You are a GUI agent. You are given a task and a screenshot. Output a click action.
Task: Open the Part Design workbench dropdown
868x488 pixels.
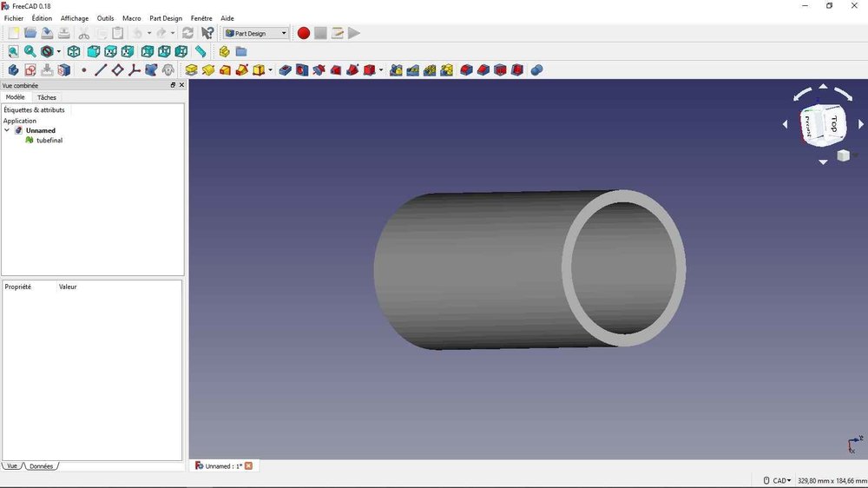pyautogui.click(x=256, y=33)
